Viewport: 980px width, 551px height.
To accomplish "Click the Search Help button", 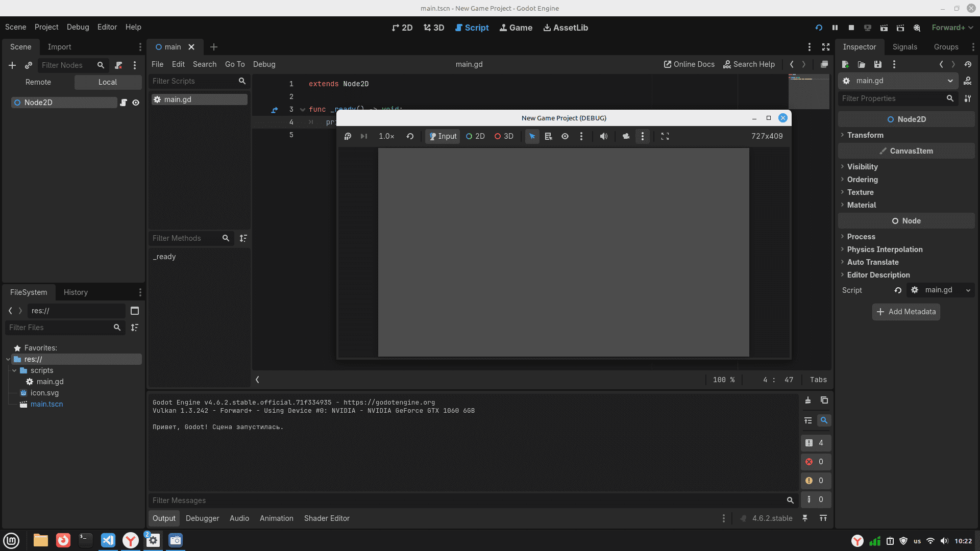I will tap(749, 64).
